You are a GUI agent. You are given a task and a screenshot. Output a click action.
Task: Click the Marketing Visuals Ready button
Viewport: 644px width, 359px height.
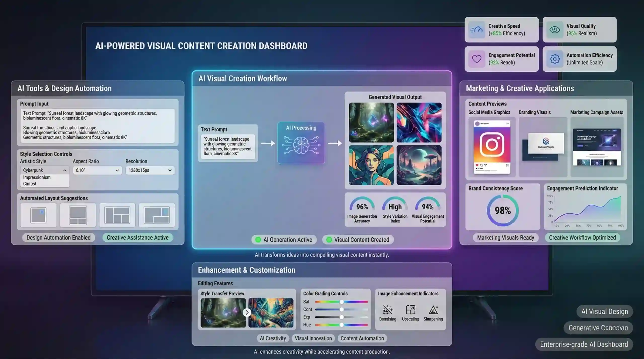pos(505,238)
